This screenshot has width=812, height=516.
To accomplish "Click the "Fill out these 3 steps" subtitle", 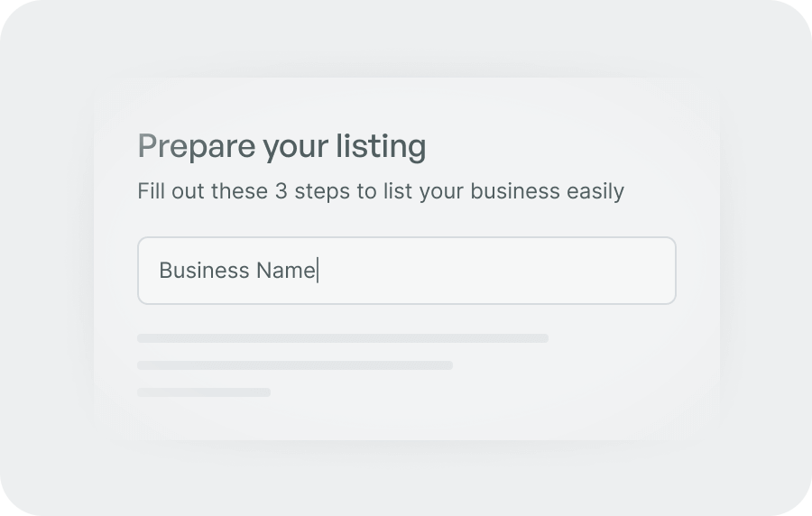I will (x=380, y=191).
